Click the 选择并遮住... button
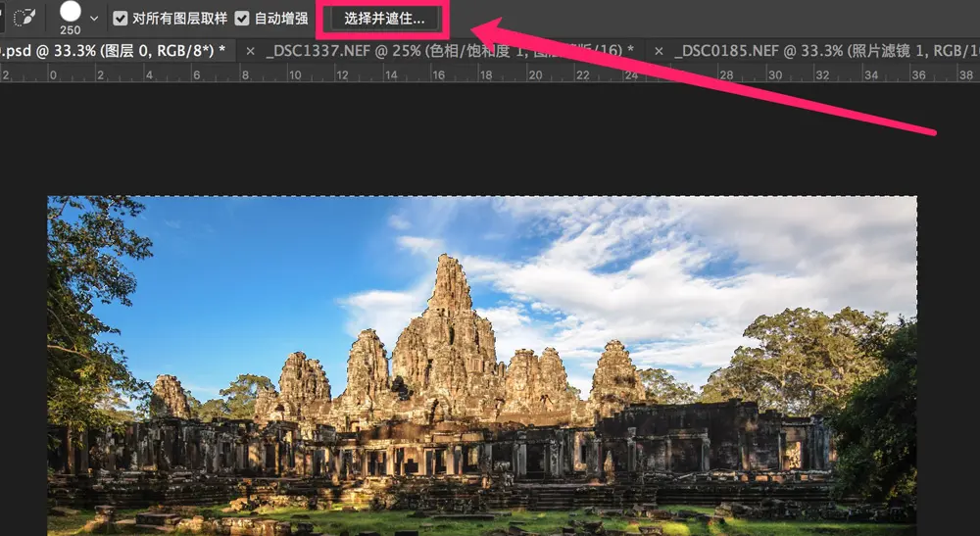Image resolution: width=980 pixels, height=536 pixels. coord(384,19)
